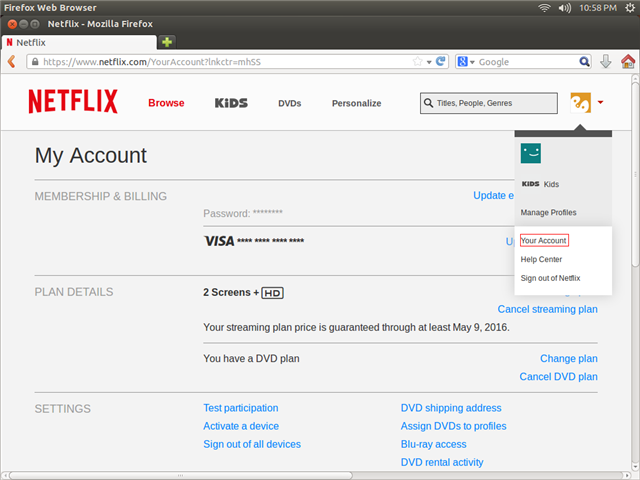Click the horizontal page scrollbar
640x480 pixels.
180,476
